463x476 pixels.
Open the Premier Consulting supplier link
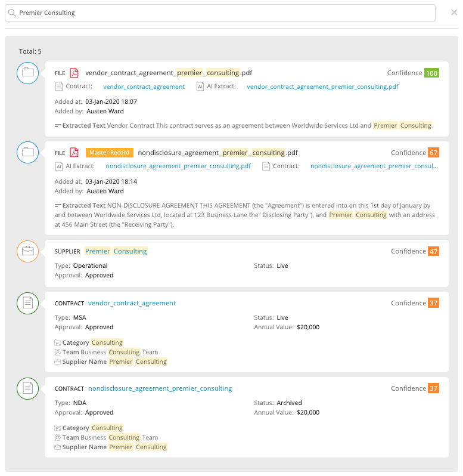[116, 251]
